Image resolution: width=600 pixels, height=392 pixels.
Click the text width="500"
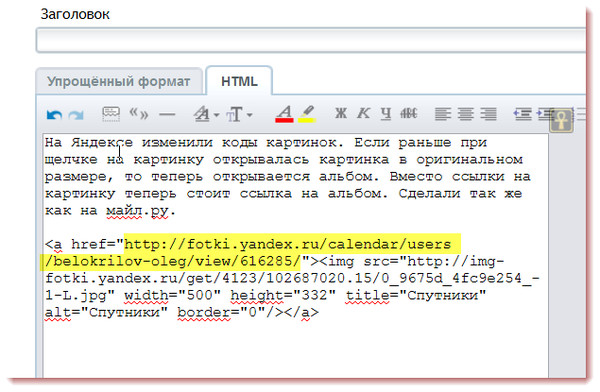[x=173, y=295]
